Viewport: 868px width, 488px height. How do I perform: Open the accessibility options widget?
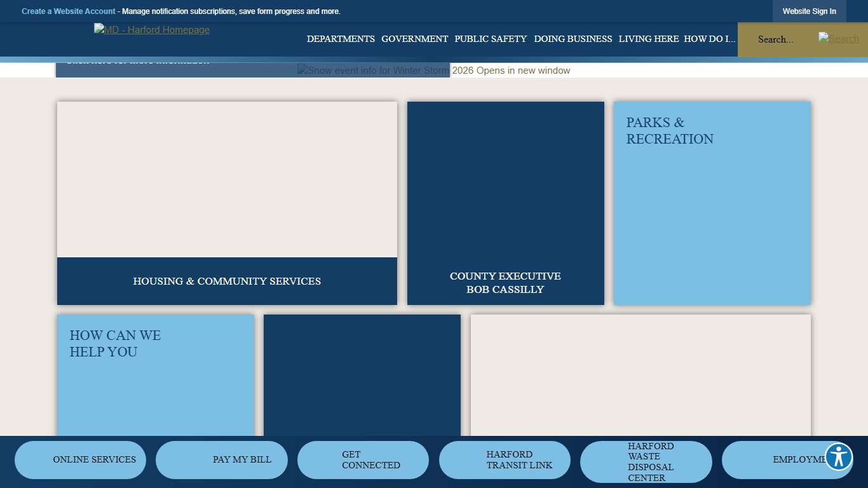pos(838,456)
